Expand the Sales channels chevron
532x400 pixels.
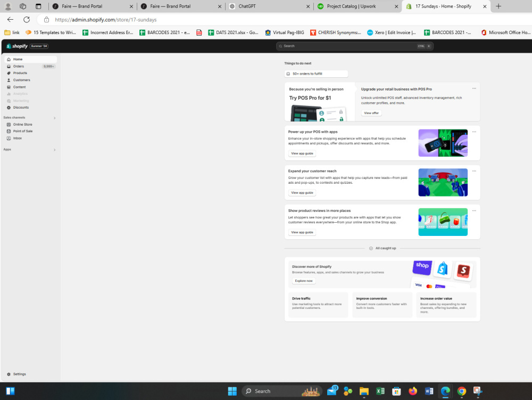tap(54, 118)
